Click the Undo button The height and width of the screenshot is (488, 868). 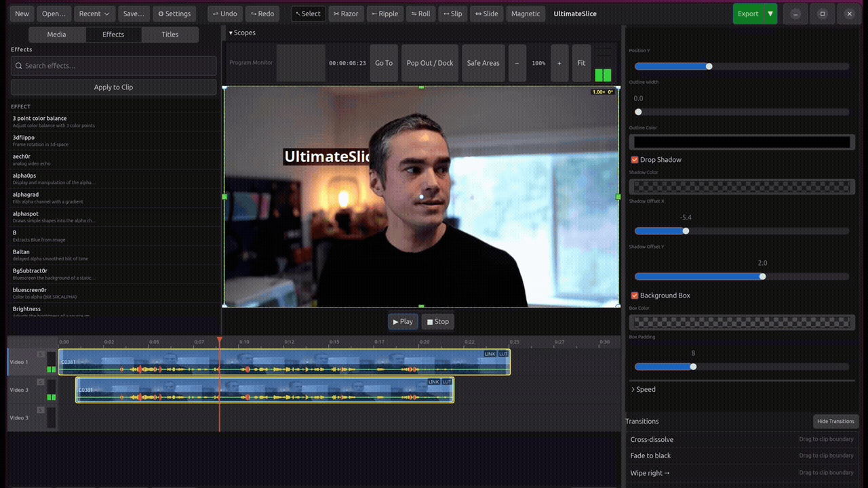point(224,14)
